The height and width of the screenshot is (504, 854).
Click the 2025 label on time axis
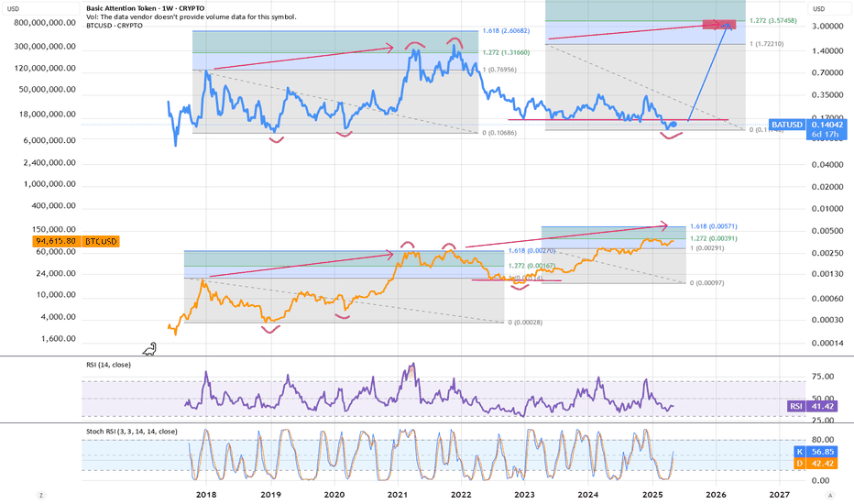click(x=652, y=495)
